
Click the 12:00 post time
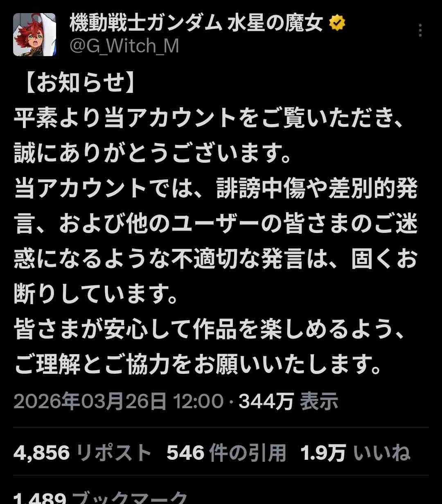pyautogui.click(x=198, y=401)
